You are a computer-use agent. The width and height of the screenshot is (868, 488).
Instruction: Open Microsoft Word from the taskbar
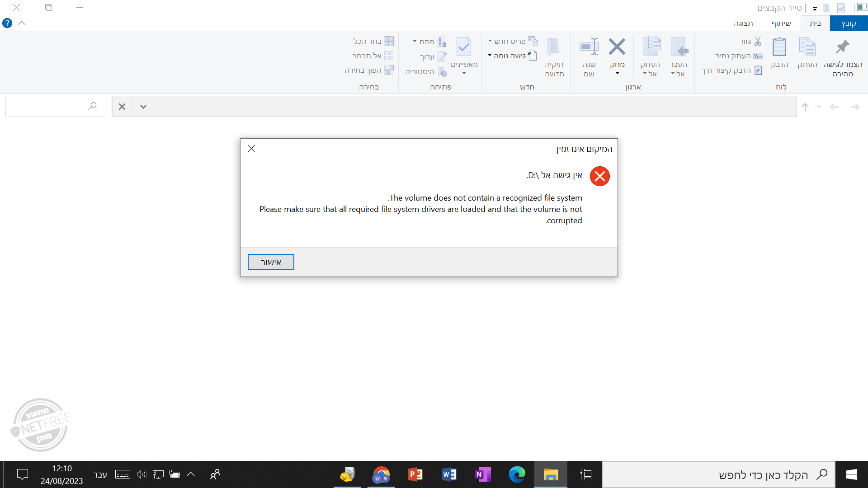449,474
